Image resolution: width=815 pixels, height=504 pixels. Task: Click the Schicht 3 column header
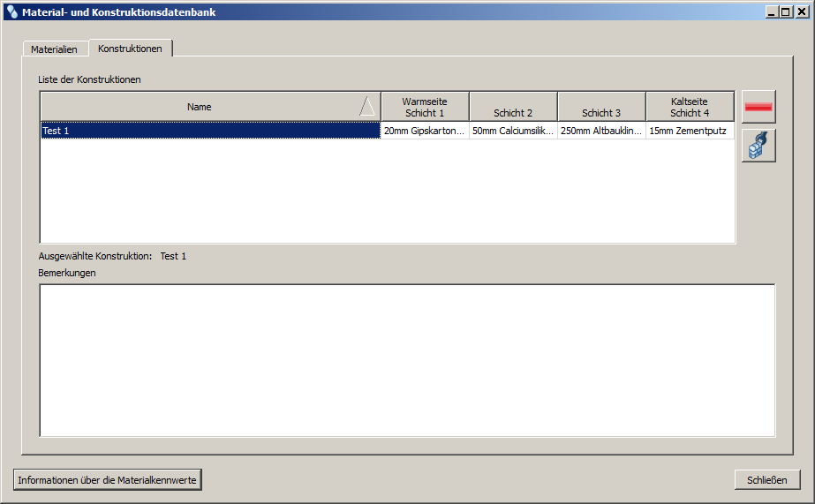pos(601,107)
